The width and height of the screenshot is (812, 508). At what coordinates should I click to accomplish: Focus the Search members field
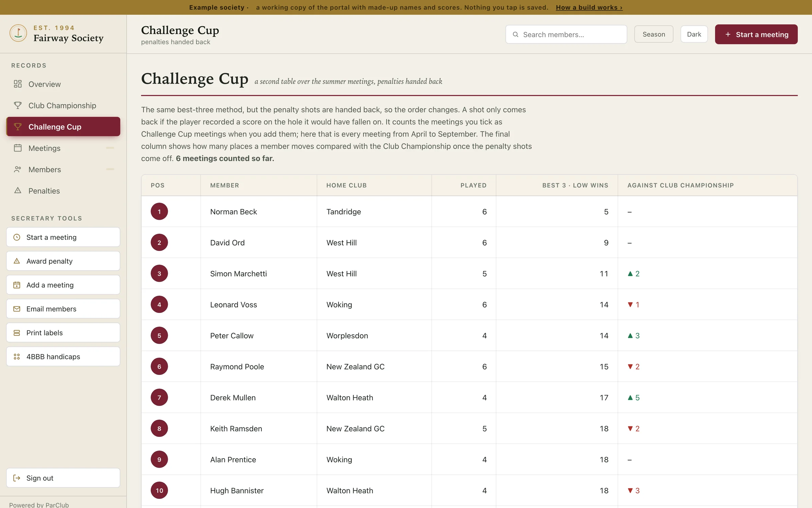coord(566,35)
